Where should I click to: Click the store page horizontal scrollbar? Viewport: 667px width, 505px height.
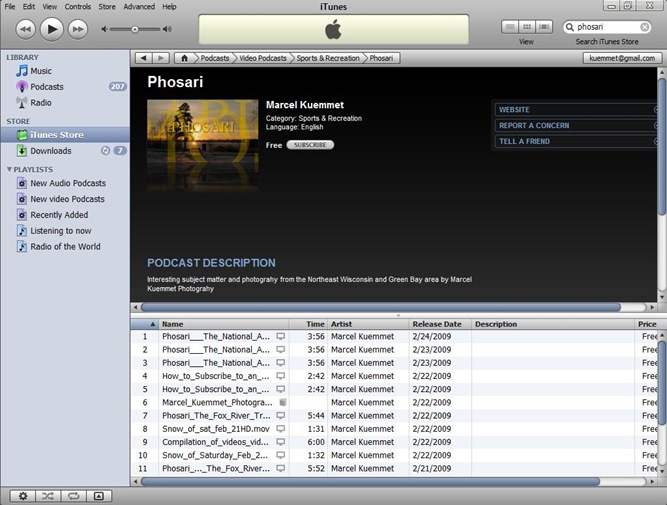[x=381, y=307]
